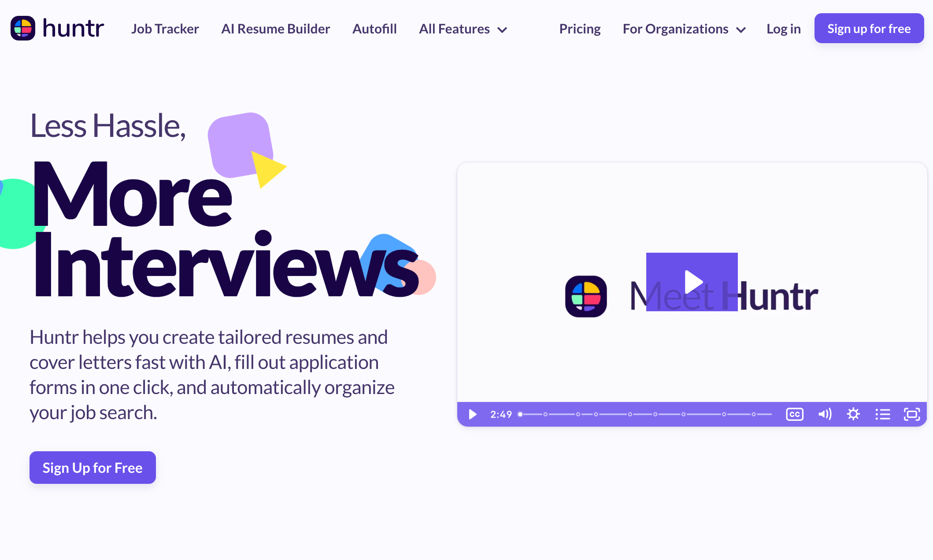Toggle closed captions CC icon
The height and width of the screenshot is (560, 933).
click(x=795, y=414)
